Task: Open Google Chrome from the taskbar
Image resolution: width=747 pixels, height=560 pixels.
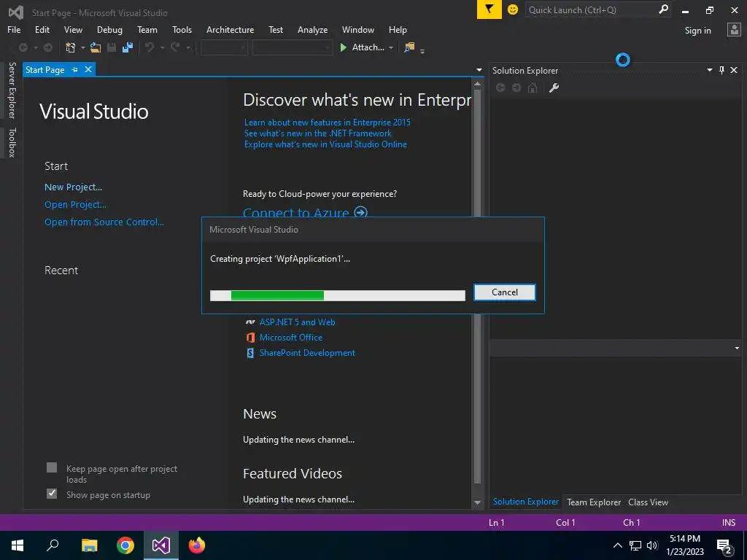Action: tap(125, 545)
